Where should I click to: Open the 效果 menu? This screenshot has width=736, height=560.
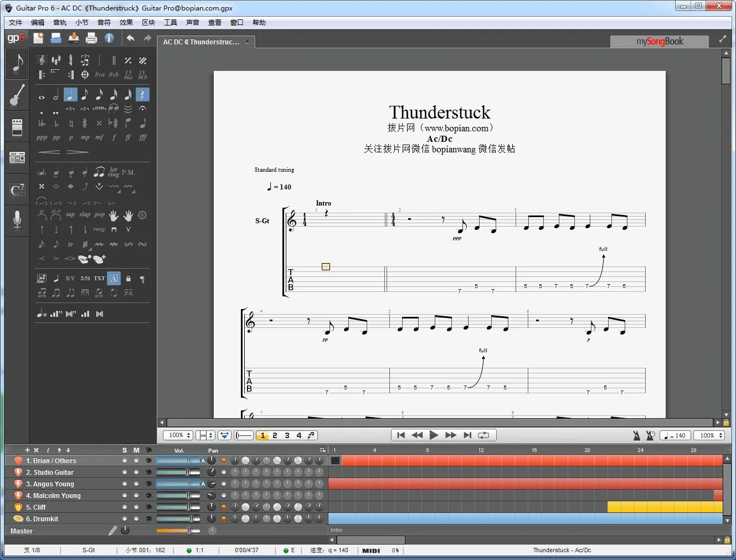[x=126, y=23]
